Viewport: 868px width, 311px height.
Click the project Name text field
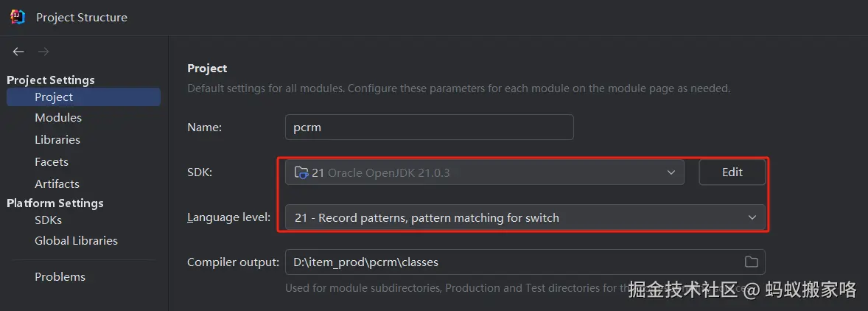tap(429, 127)
